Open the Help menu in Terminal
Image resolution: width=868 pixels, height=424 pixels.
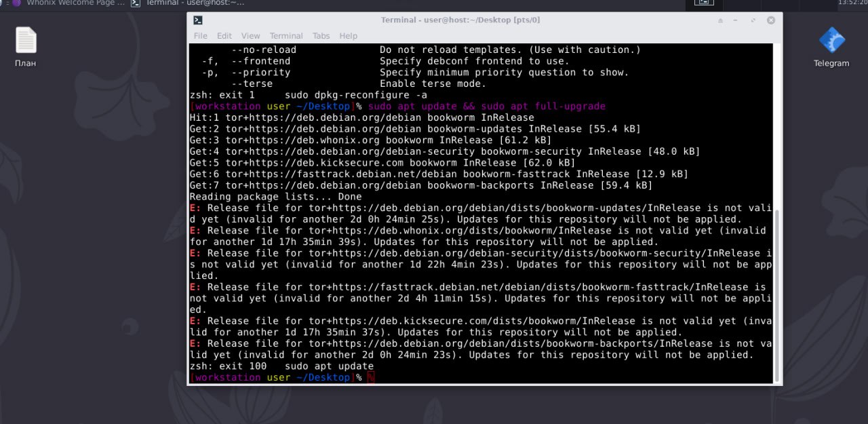[x=349, y=36]
